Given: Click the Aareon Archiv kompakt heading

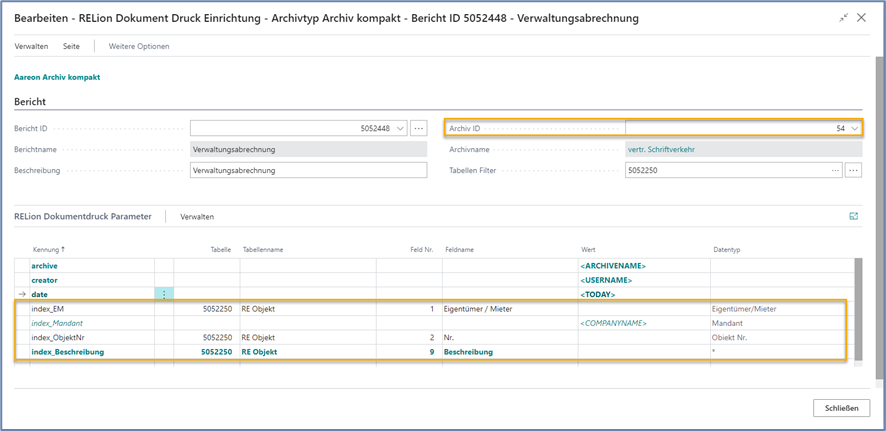Looking at the screenshot, I should [x=57, y=77].
